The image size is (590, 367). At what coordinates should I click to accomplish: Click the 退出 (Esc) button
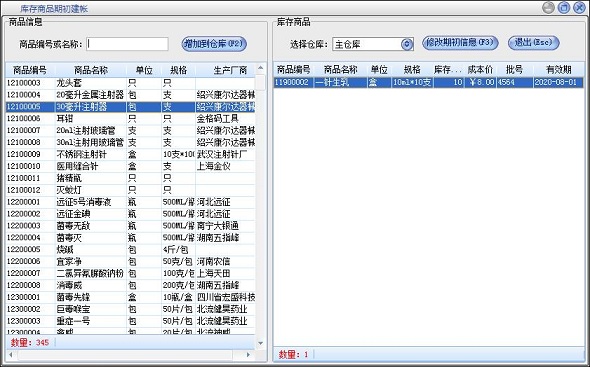[x=534, y=43]
